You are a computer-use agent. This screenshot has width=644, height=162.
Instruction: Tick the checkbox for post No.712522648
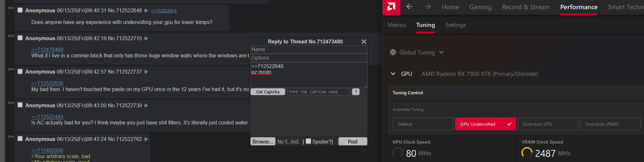[20, 10]
